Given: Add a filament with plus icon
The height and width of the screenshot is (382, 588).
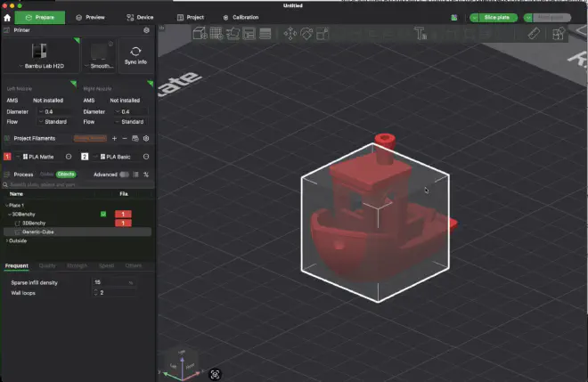Looking at the screenshot, I should (x=114, y=138).
